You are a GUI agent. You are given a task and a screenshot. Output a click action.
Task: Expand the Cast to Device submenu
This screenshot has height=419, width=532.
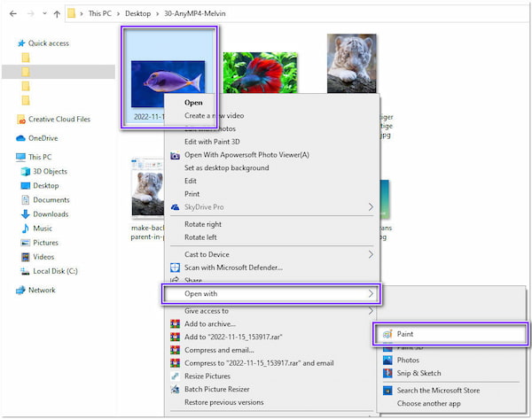tap(371, 253)
